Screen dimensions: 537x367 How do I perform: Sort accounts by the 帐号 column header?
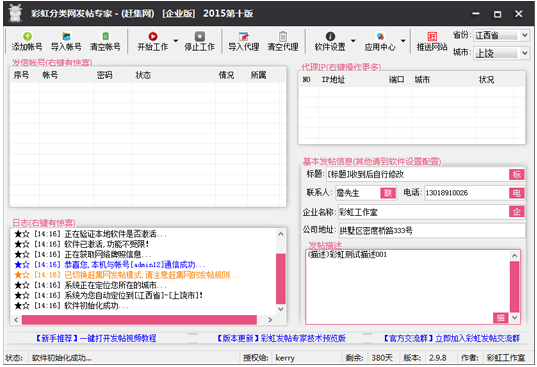tap(50, 75)
